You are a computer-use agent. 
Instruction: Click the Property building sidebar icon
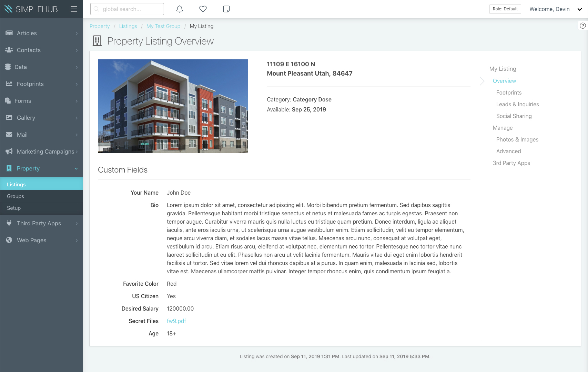[9, 168]
